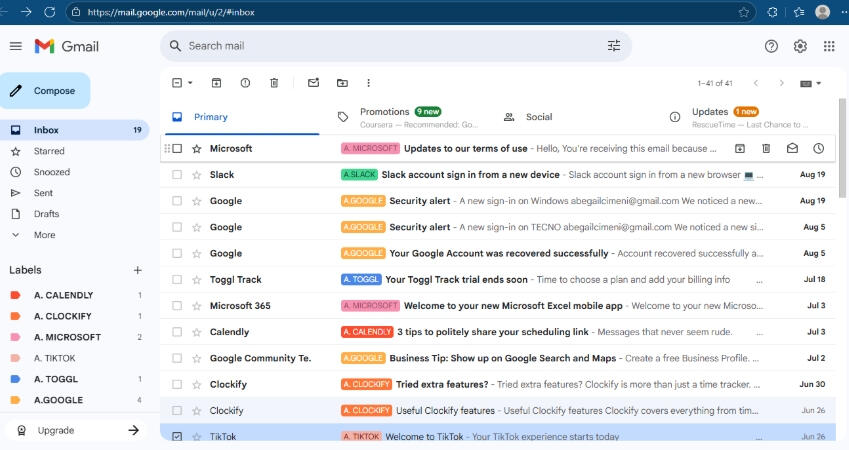Open input tools keyboard dropdown
This screenshot has width=849, height=450.
pos(811,83)
